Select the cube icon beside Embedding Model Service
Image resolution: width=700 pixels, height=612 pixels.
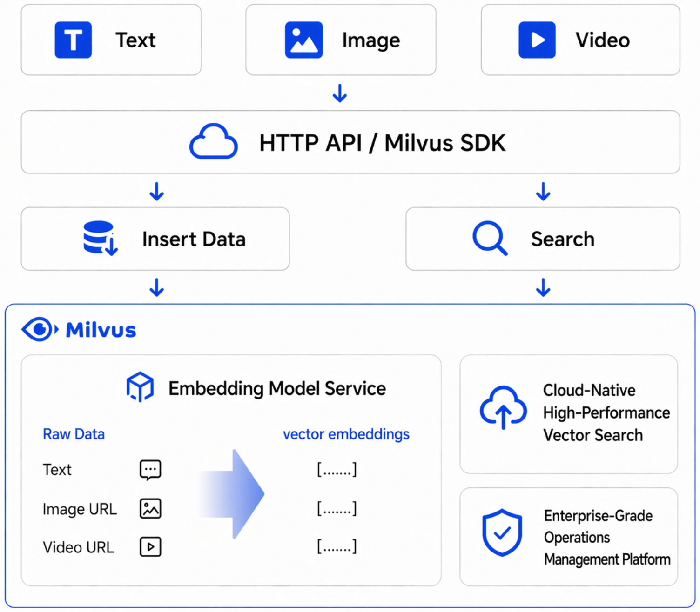tap(140, 387)
